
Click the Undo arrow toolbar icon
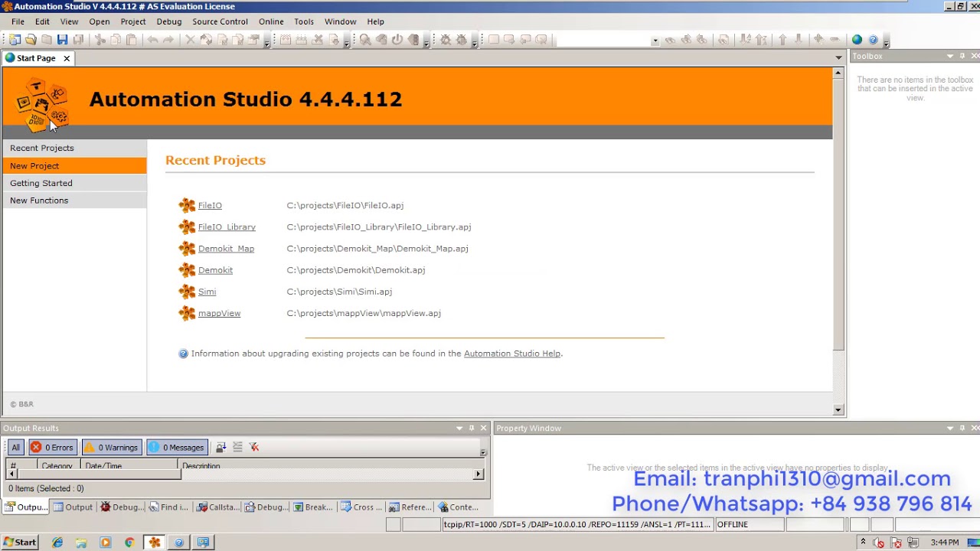coord(152,40)
